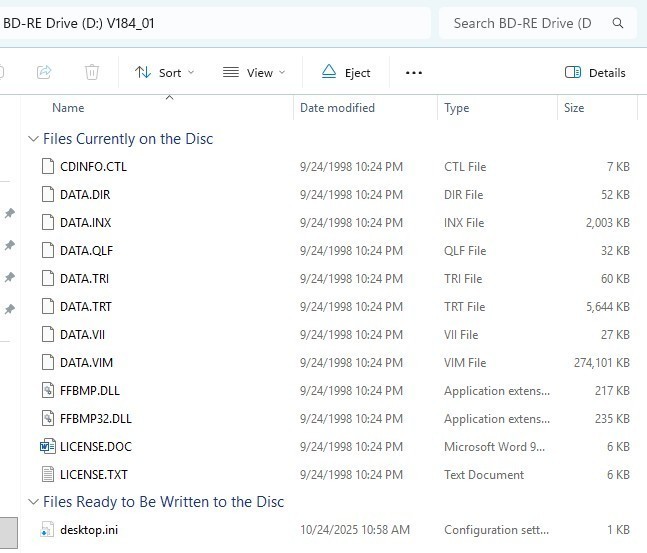Click the FFBMP.DLL file icon
Screen dimensions: 647x553
click(48, 391)
